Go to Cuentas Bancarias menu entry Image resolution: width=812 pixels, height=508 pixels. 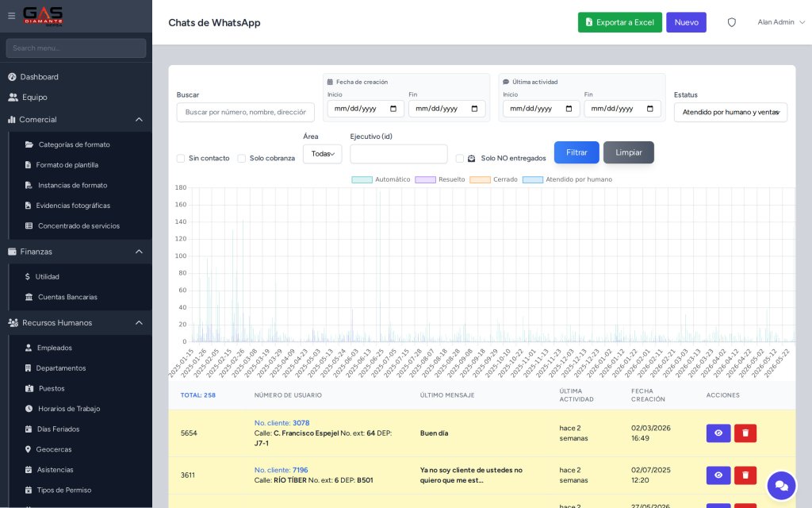[x=67, y=297]
